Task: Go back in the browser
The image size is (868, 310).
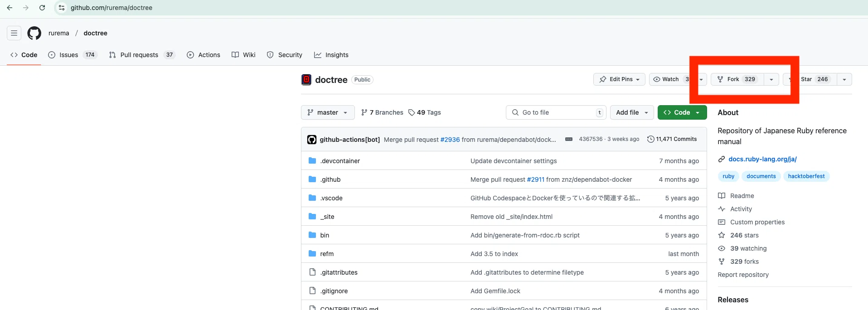Action: pyautogui.click(x=10, y=8)
